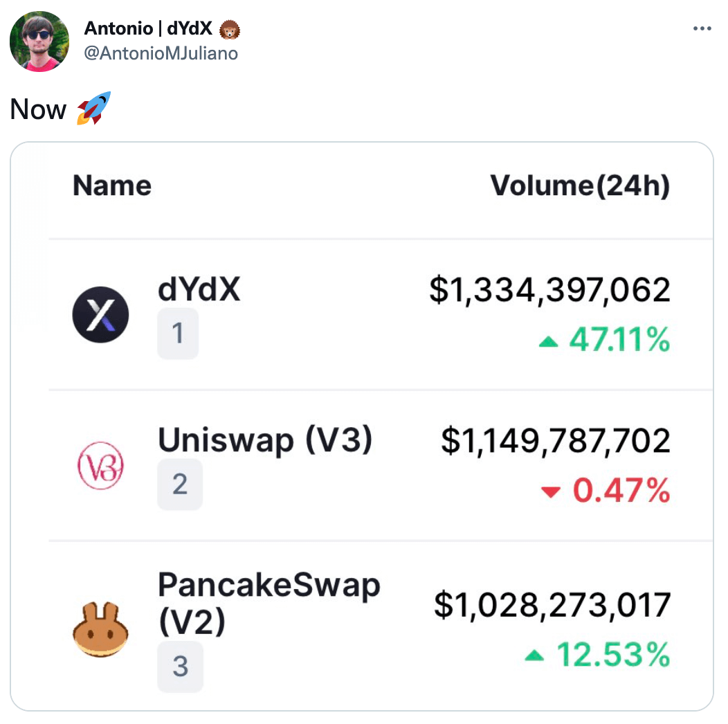Screen dimensions: 728x724
Task: Click the PancakeSwap bunny logo
Action: 101,628
